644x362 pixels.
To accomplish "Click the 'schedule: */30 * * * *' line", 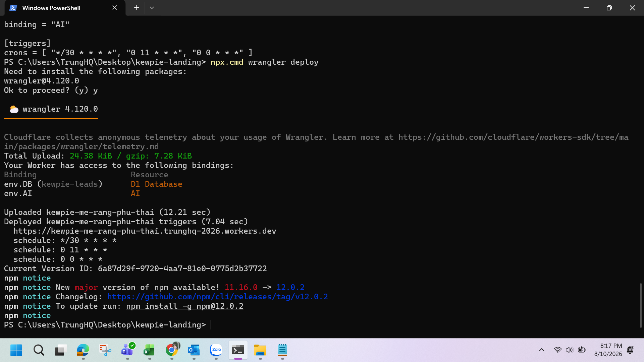I will point(65,241).
